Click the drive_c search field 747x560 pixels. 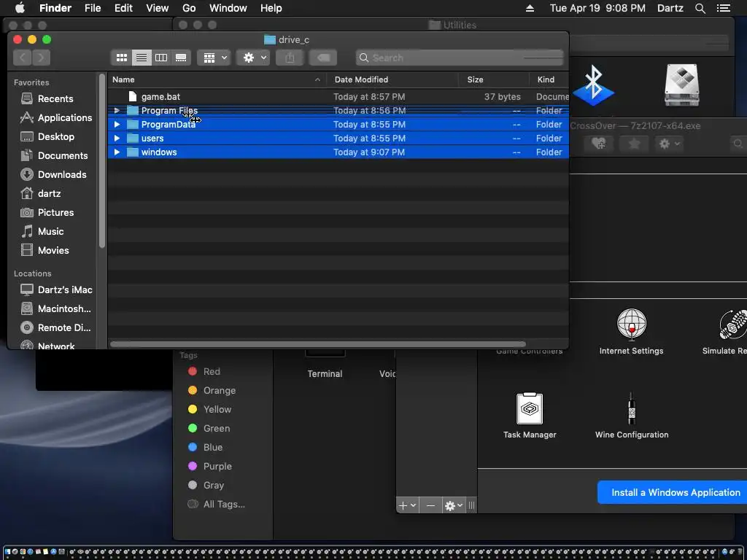(x=460, y=58)
